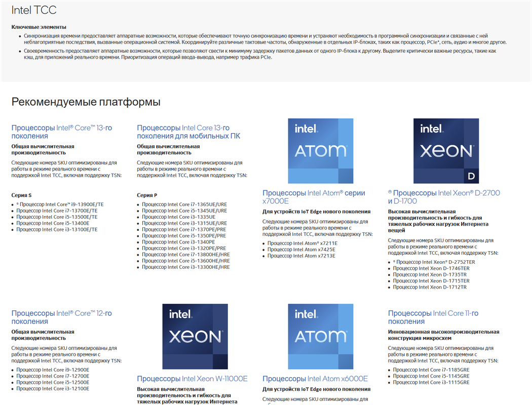This screenshot has width=532, height=405.
Task: Click 'Общая вычислительная производительность' under 12th Gen Core
Action: 43,335
